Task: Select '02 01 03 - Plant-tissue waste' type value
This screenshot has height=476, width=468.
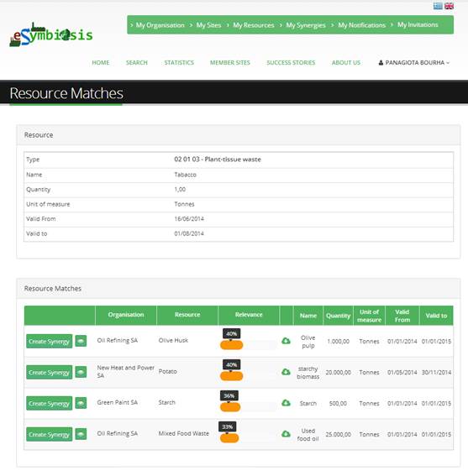Action: click(x=218, y=160)
